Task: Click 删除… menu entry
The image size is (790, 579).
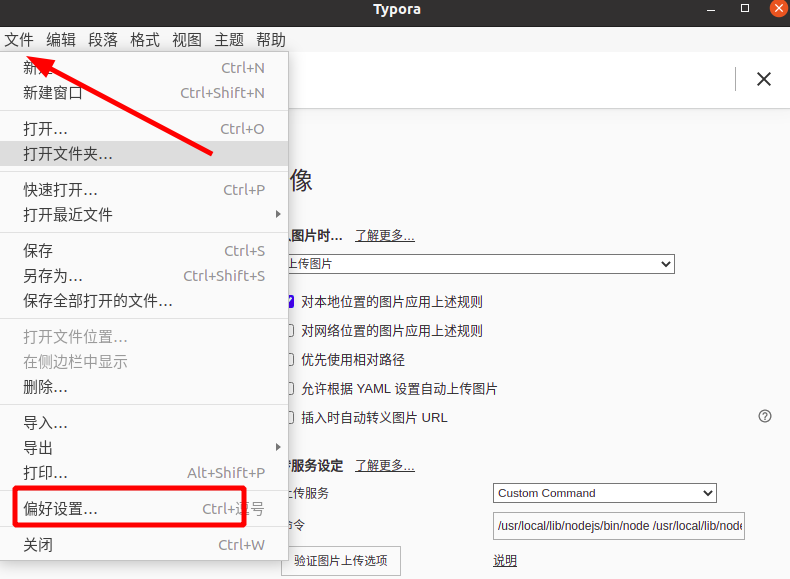Action: point(144,387)
